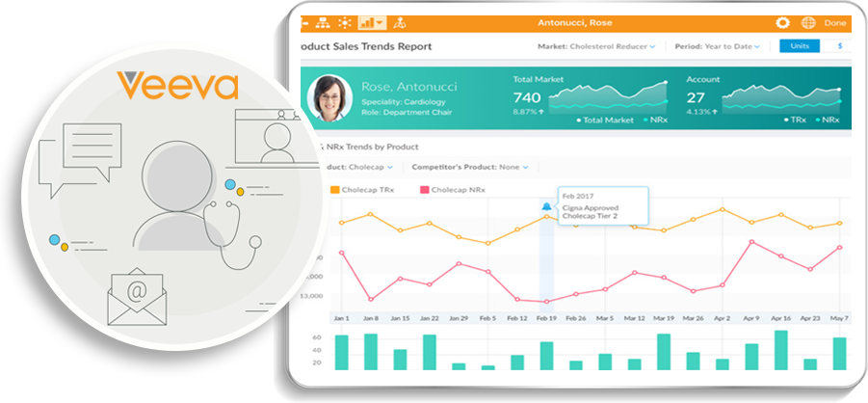
Task: Switch display to dollar values
Action: pos(839,46)
